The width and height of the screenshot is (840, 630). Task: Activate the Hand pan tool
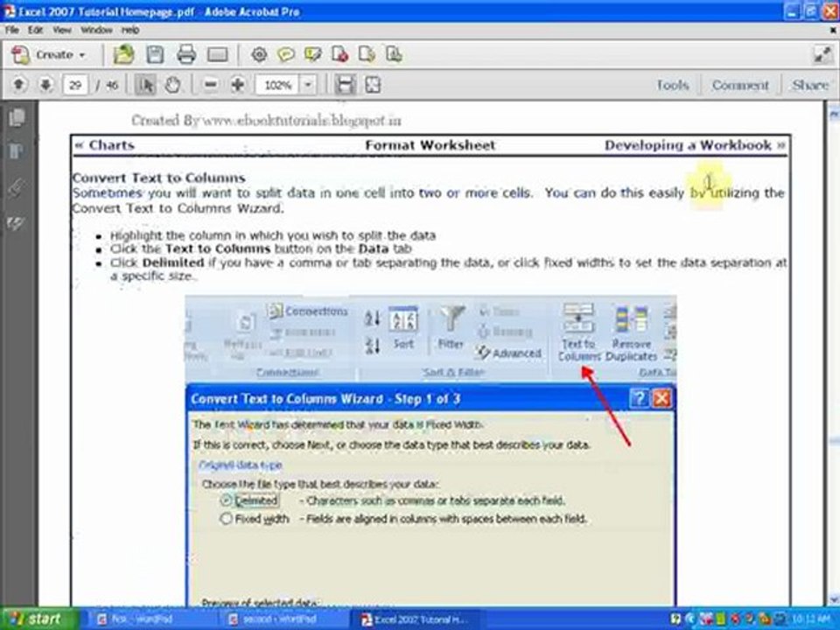pyautogui.click(x=172, y=85)
